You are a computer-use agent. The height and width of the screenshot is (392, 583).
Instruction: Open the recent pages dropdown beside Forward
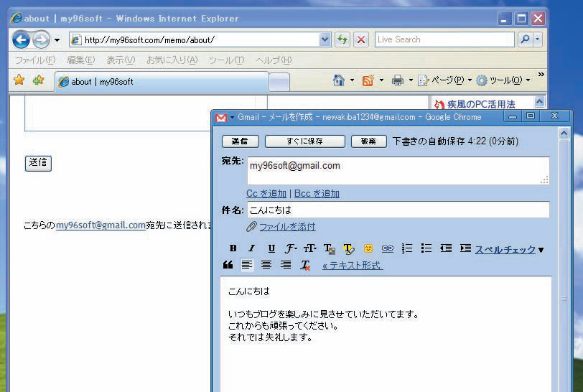click(57, 39)
